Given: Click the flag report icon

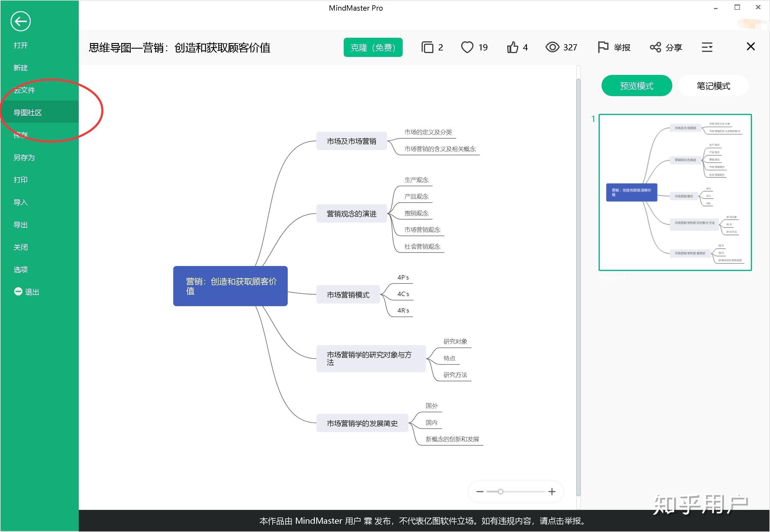Looking at the screenshot, I should click(x=603, y=47).
